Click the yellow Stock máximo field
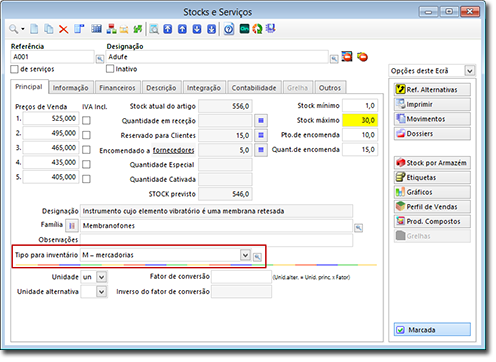This screenshot has height=362, width=496. click(360, 120)
